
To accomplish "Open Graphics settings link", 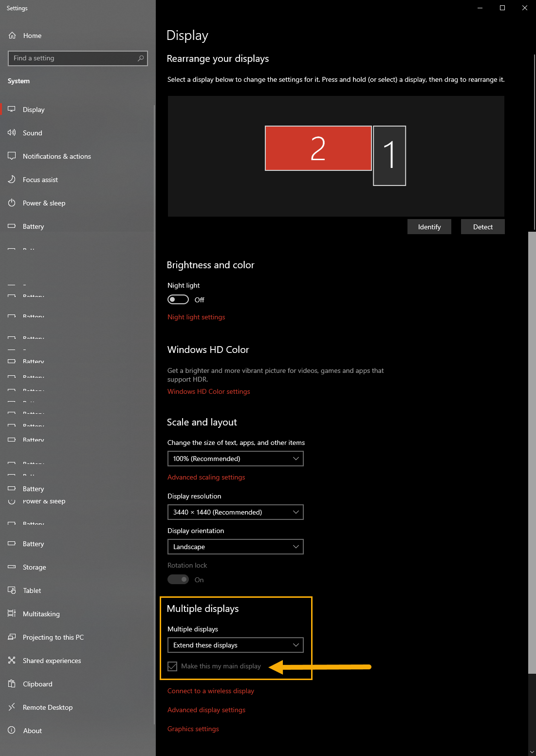I will coord(193,729).
